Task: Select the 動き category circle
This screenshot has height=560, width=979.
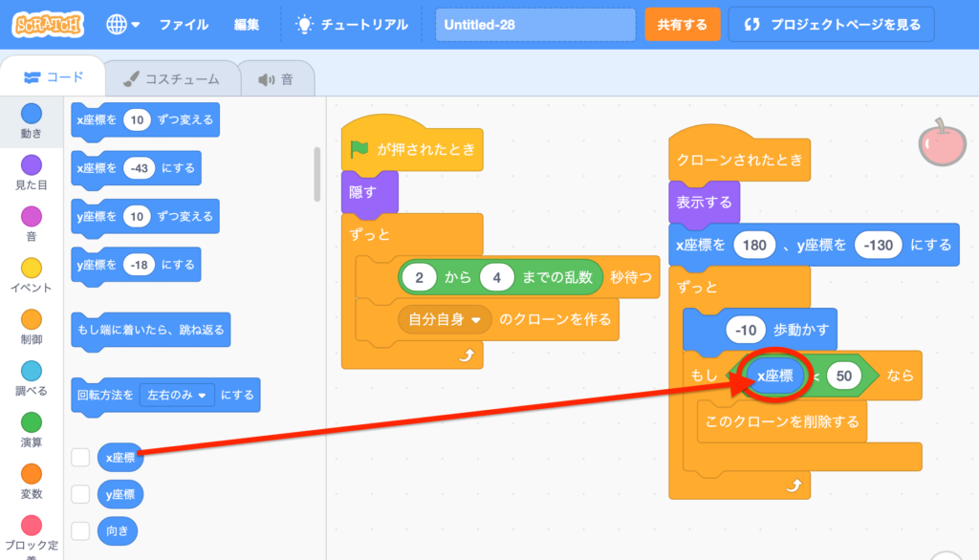Action: coord(32,114)
